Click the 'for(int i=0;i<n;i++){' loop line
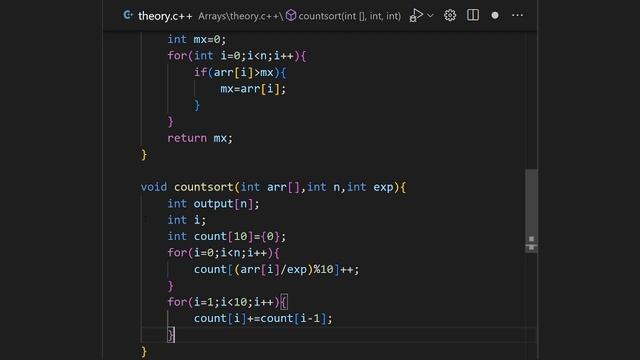Screen dimensions: 640x360 click(237, 56)
